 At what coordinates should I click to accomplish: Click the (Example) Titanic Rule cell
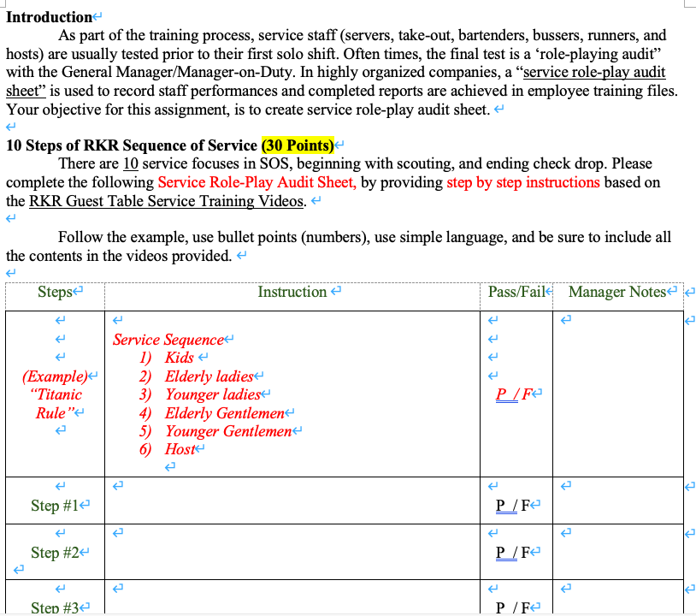coord(55,395)
